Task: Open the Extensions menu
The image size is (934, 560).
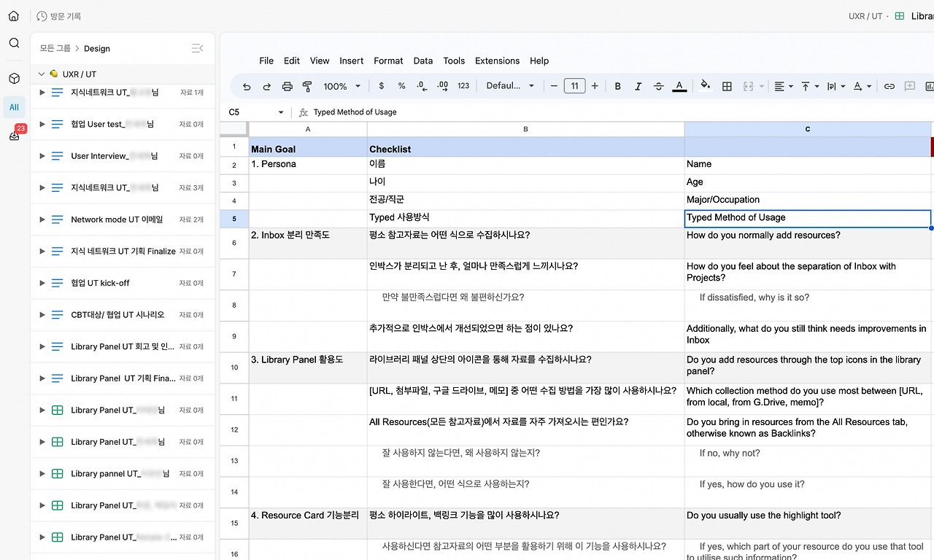Action: coord(498,61)
